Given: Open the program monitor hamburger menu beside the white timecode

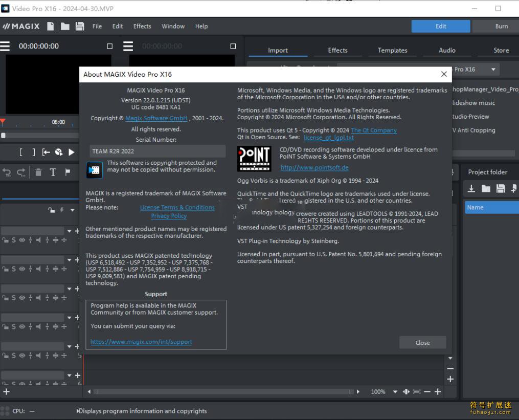Looking at the screenshot, I should [x=5, y=46].
